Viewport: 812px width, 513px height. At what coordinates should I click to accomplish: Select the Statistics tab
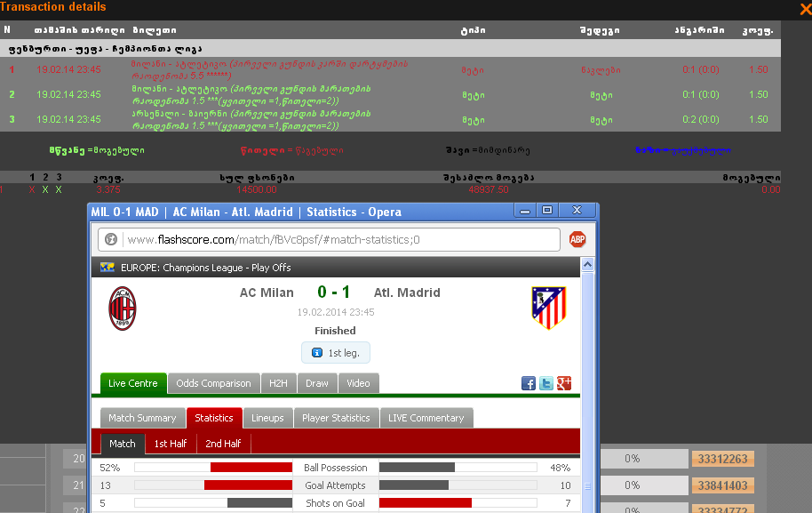[214, 418]
